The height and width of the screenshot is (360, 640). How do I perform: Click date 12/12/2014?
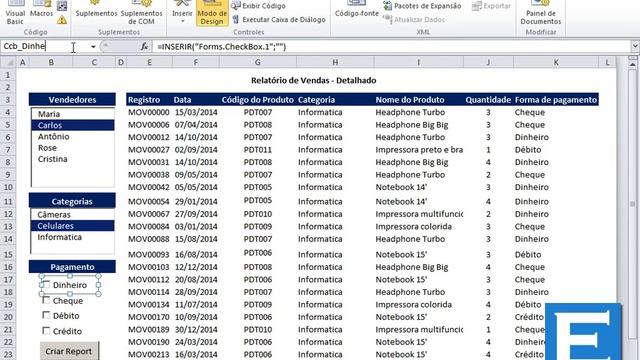tap(196, 267)
